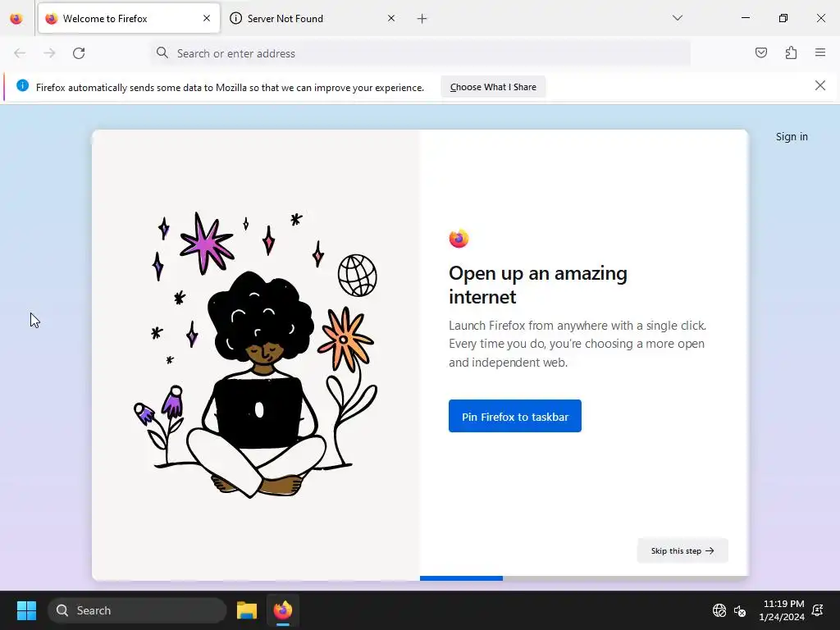The height and width of the screenshot is (630, 840).
Task: Close the Server Not Found tab
Action: tap(391, 18)
